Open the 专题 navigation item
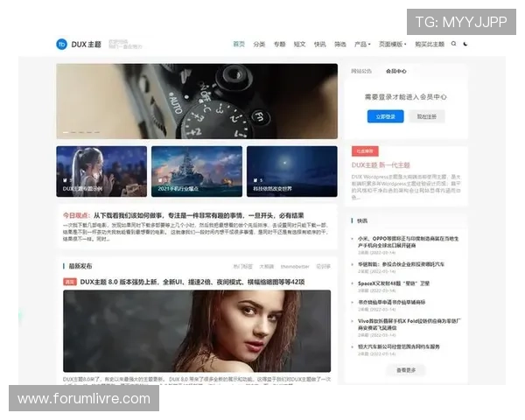The height and width of the screenshot is (420, 525). pos(279,44)
